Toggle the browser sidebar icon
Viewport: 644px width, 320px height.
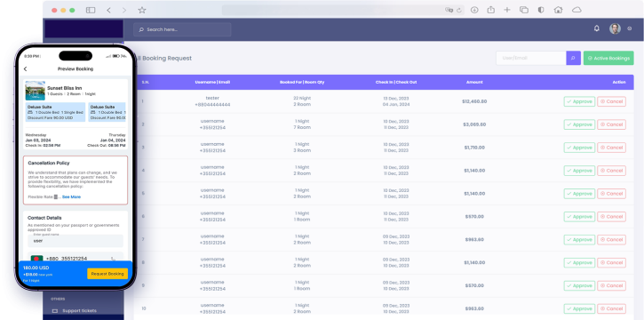(x=91, y=11)
